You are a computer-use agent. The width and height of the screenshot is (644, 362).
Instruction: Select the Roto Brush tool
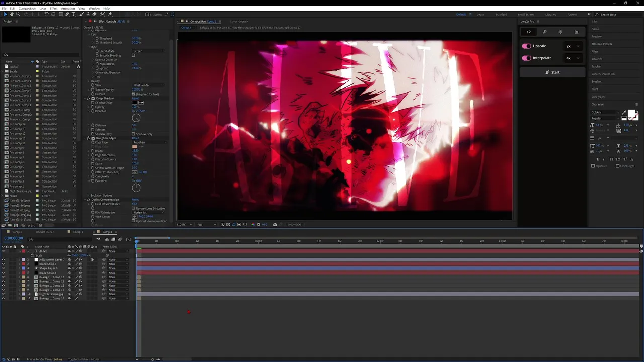pos(102,14)
